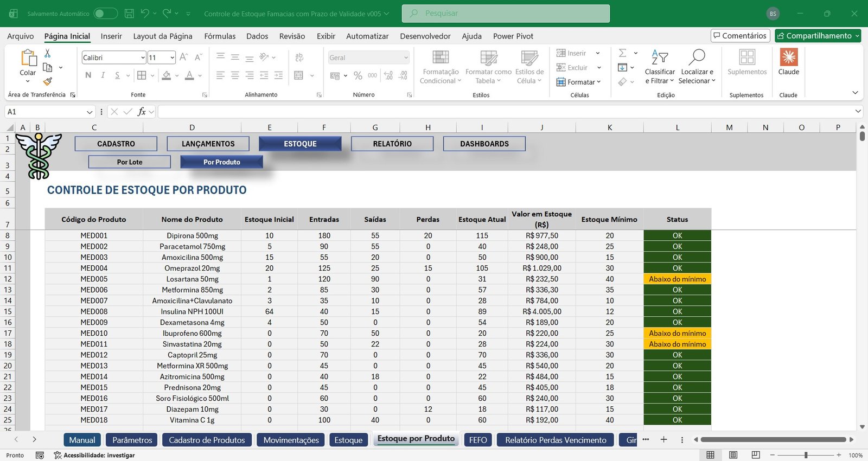Image resolution: width=868 pixels, height=461 pixels.
Task: Toggle Normal view in status bar
Action: 710,455
